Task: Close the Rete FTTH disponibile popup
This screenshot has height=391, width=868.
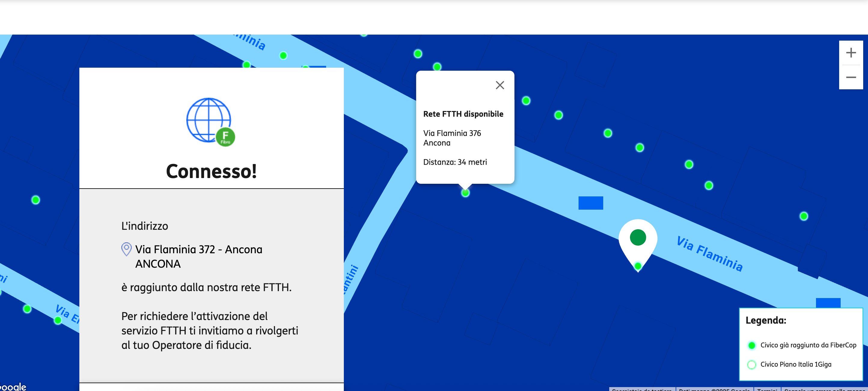Action: (500, 85)
